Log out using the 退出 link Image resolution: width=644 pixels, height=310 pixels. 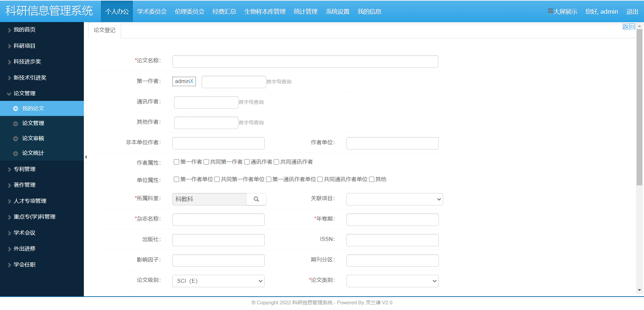point(632,12)
